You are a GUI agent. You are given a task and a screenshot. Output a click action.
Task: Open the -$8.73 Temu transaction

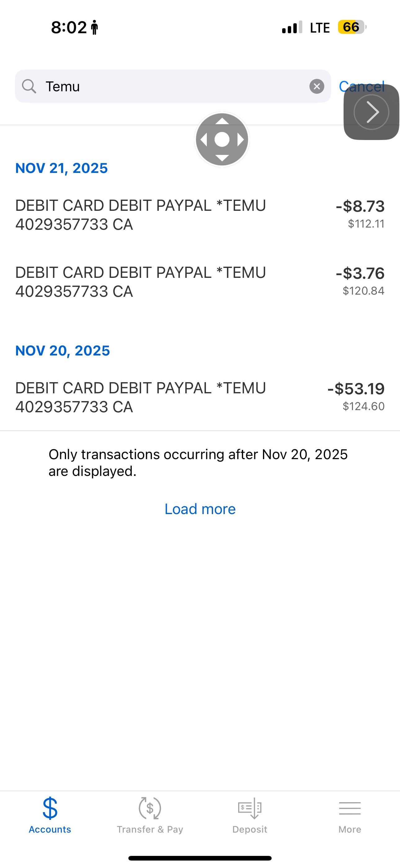[200, 215]
